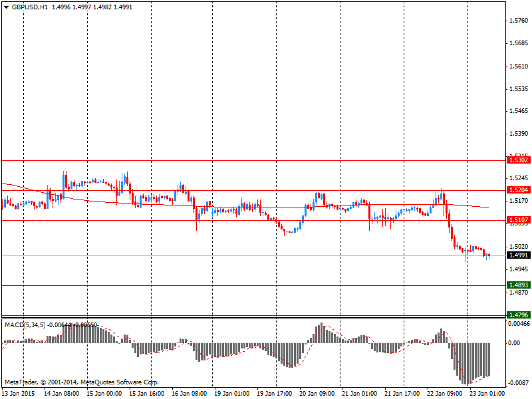Click the 1.5245 price scale value
532x399 pixels.
pyautogui.click(x=519, y=178)
